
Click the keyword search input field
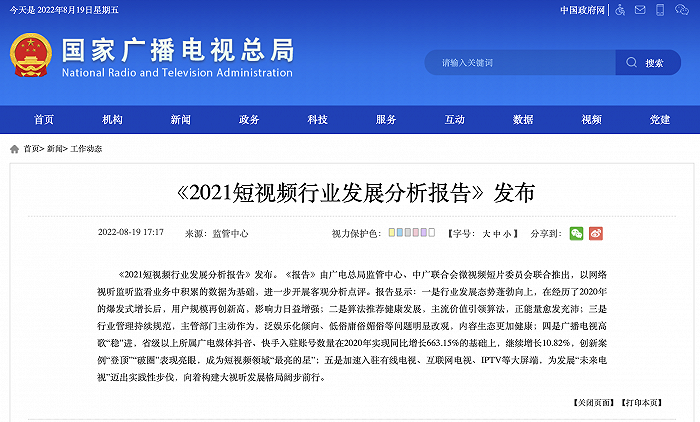(x=520, y=62)
